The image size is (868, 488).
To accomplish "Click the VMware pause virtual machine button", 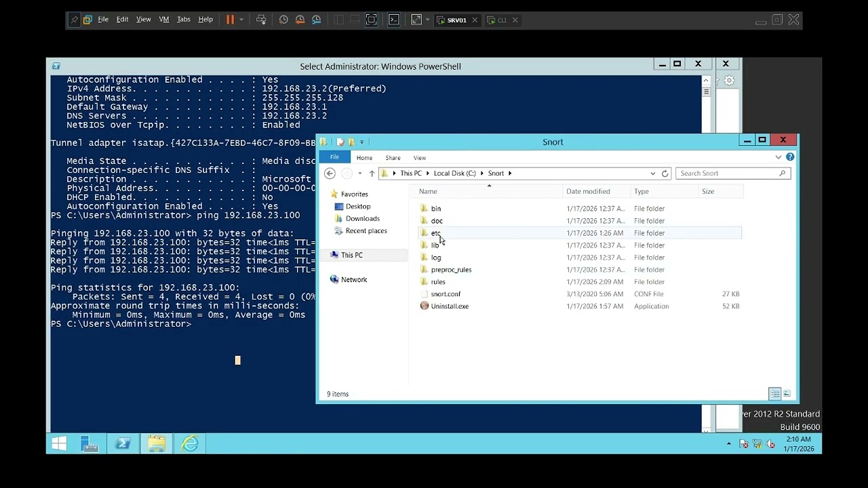I will (x=230, y=20).
